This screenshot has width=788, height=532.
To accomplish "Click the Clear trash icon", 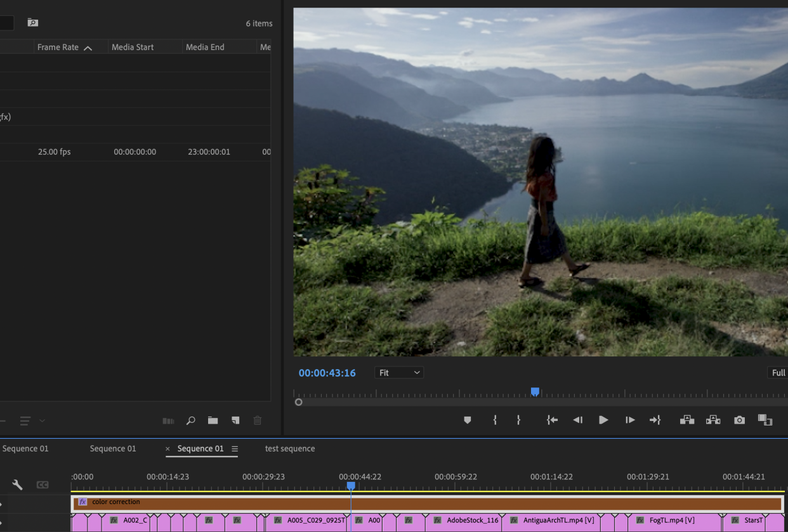I will click(258, 420).
